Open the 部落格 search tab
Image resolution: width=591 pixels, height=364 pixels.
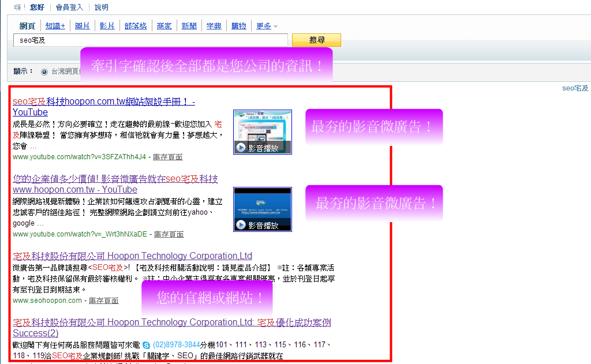[x=136, y=26]
